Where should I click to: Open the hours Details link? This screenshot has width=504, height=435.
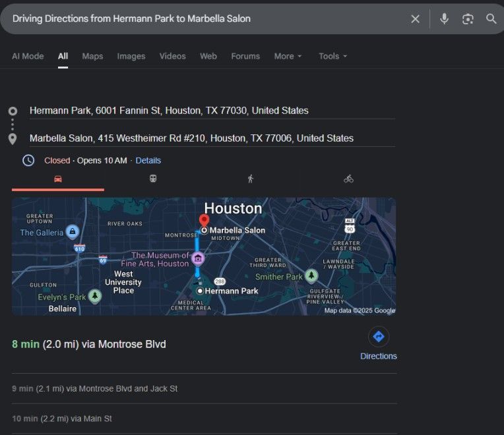click(x=148, y=161)
